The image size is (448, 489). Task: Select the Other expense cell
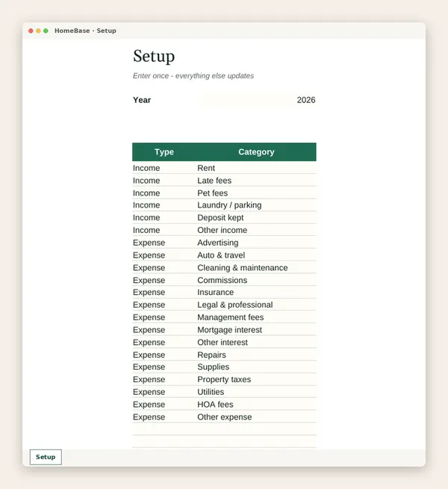tap(256, 417)
